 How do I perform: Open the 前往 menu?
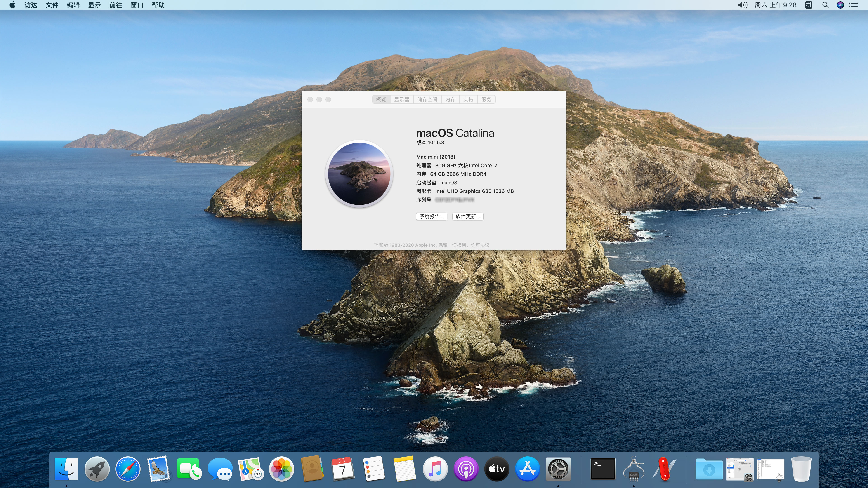tap(116, 5)
